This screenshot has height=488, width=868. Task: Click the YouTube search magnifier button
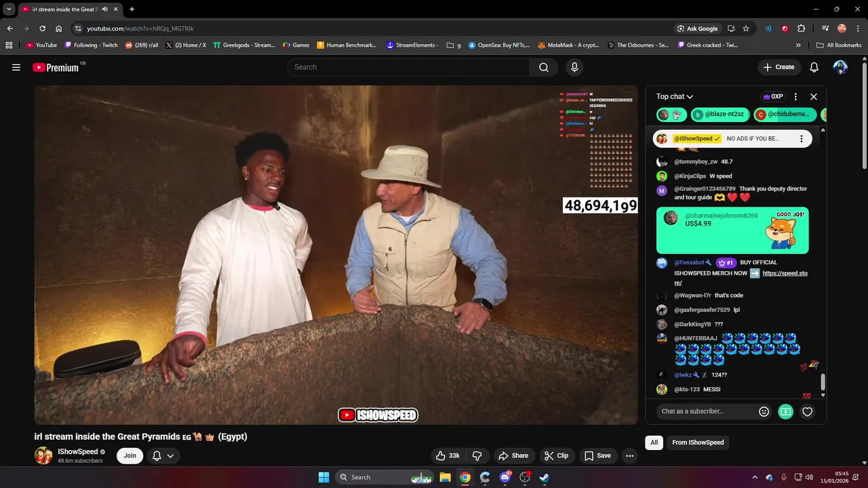(x=544, y=67)
